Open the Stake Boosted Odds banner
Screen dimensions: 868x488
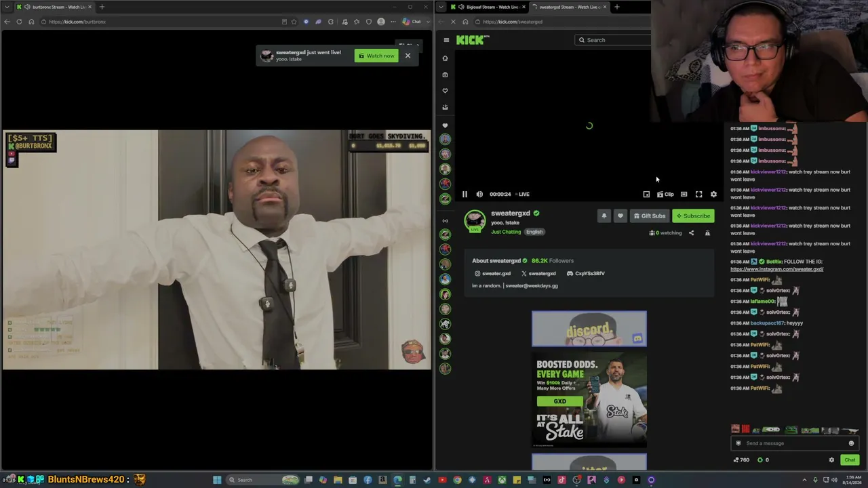pyautogui.click(x=589, y=399)
